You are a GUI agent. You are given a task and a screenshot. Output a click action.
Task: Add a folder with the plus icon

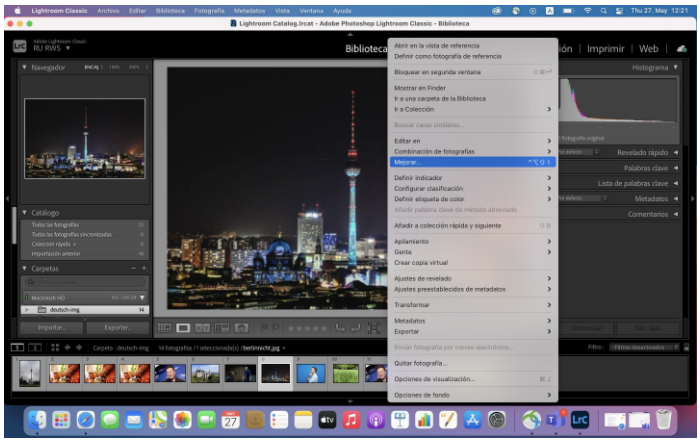[144, 268]
